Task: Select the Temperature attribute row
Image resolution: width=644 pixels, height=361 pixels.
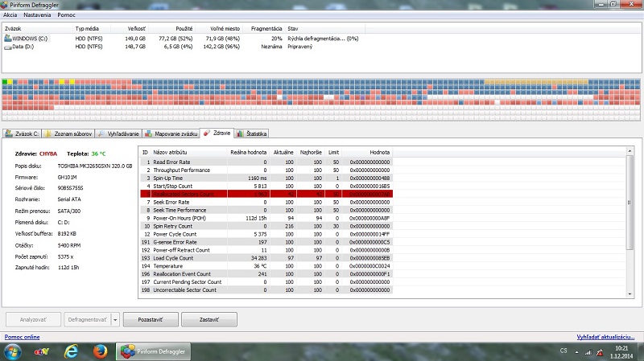Action: 266,266
